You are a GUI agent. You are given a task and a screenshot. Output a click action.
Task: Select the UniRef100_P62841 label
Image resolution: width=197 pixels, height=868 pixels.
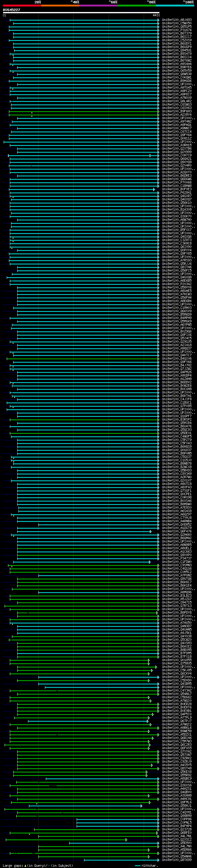(x=176, y=193)
